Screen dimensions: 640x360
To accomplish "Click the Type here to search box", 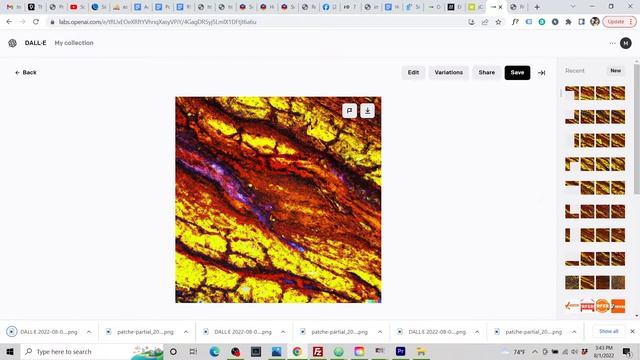I will [92, 351].
